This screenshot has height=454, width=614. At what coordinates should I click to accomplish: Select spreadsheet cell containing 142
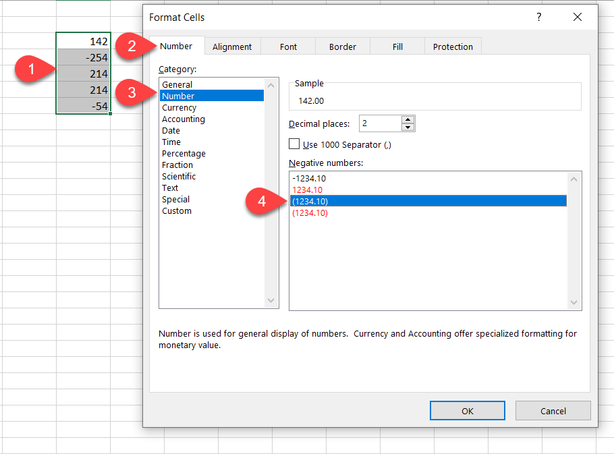[x=83, y=41]
